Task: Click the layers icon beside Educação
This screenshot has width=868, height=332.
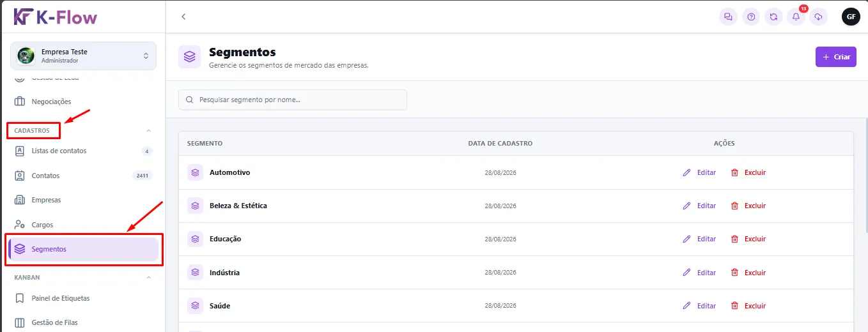Action: click(195, 239)
